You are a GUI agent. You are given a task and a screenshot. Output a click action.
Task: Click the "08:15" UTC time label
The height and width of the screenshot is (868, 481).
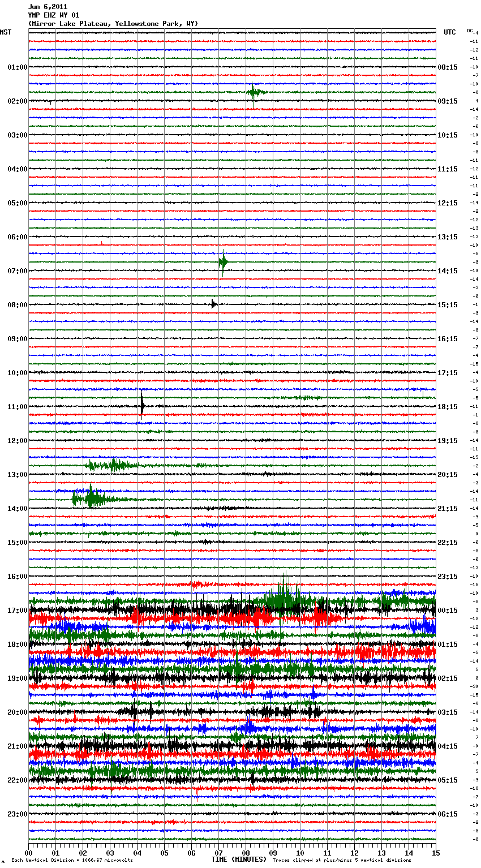448,67
